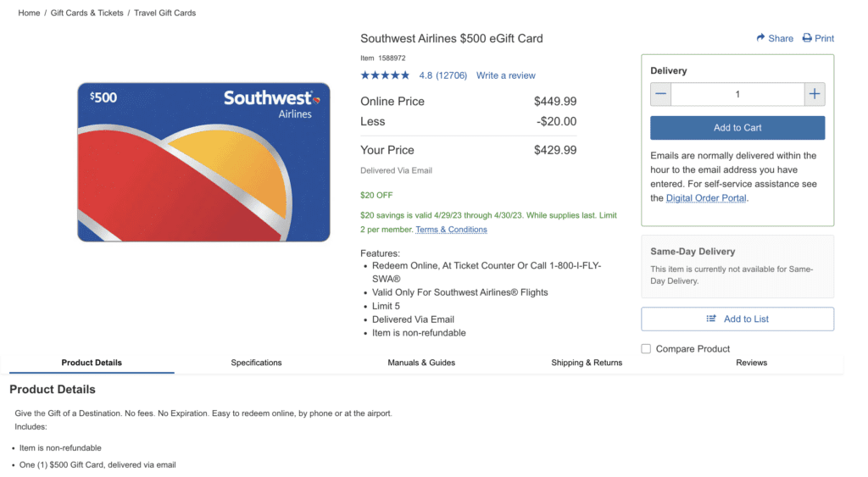The image size is (868, 477).
Task: Open the Terms & Conditions link
Action: tap(451, 230)
